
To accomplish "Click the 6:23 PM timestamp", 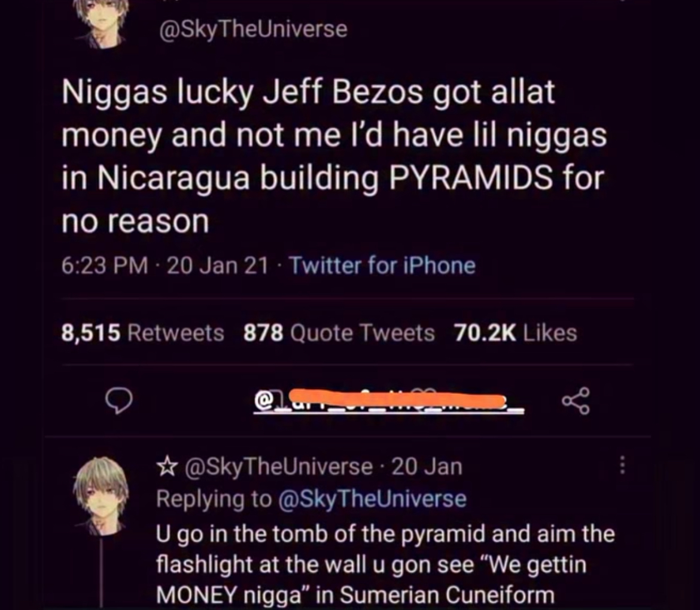I will pos(105,265).
